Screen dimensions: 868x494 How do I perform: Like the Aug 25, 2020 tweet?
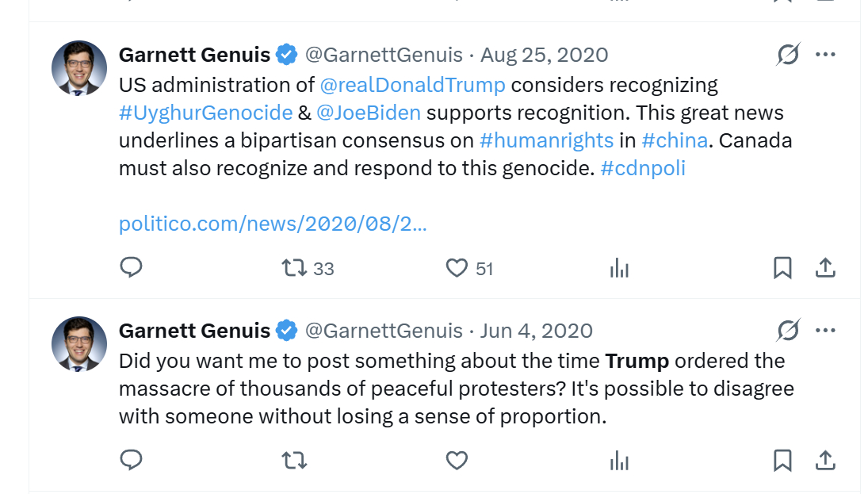click(457, 268)
